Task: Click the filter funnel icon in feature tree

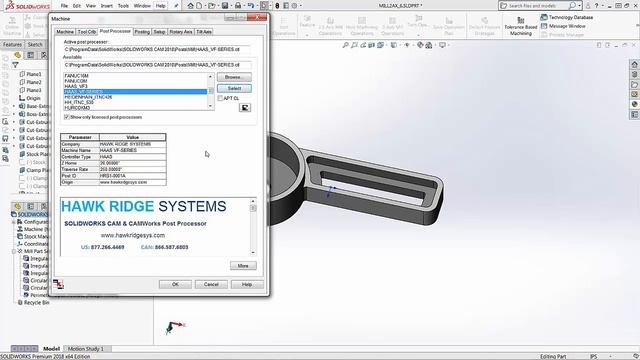Action: coord(15,65)
